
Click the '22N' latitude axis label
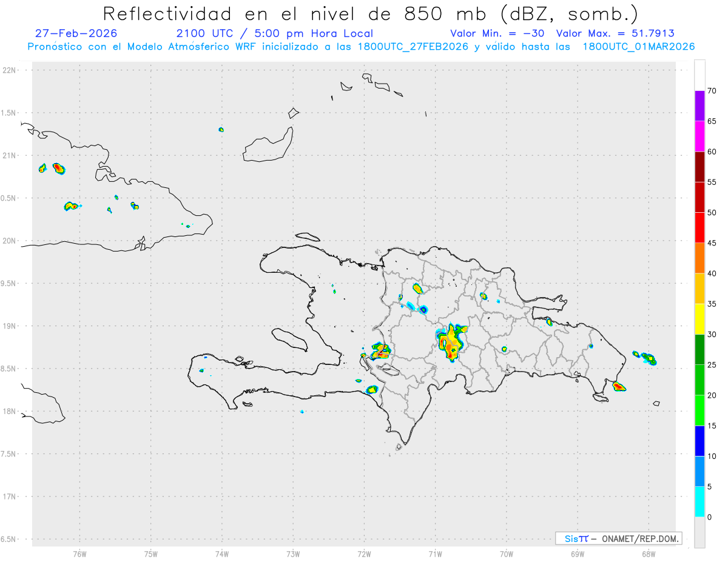10,70
